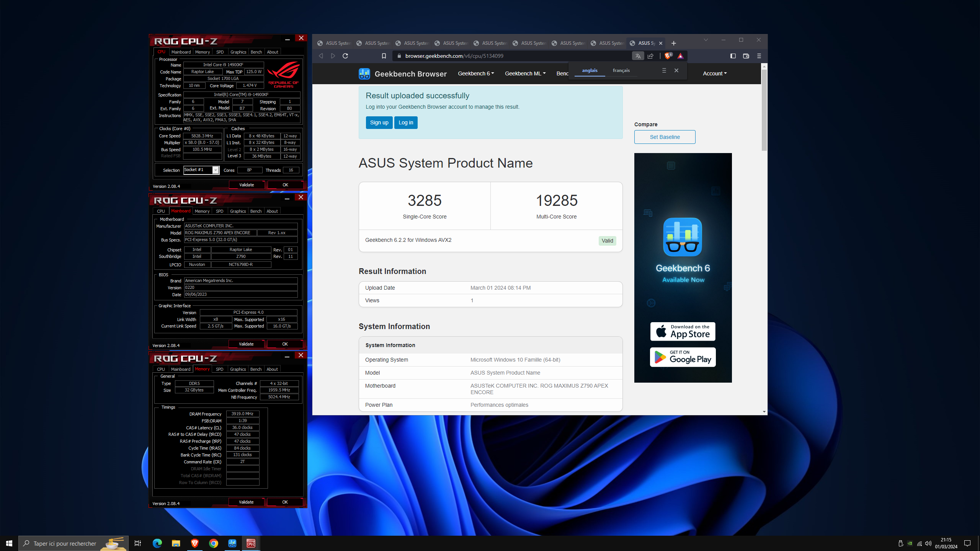Go back in browser history
This screenshot has width=980, height=551.
coord(321,56)
